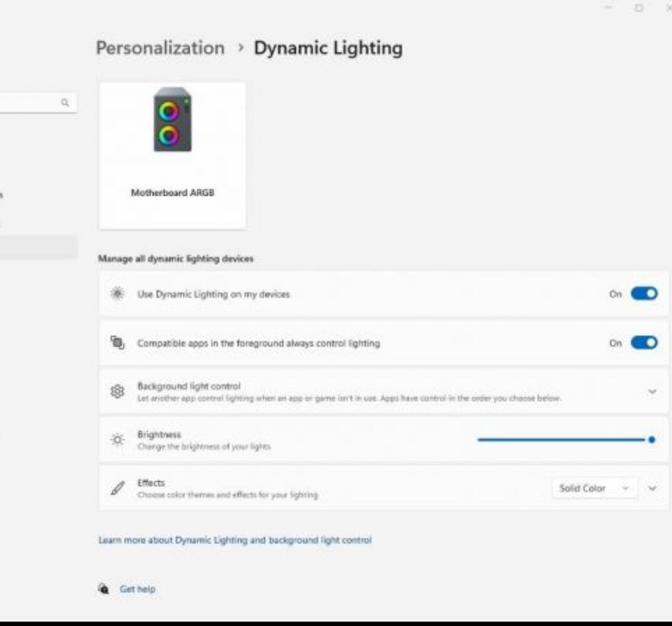672x626 pixels.
Task: Turn off foreground apps control lighting toggle
Action: [x=644, y=342]
